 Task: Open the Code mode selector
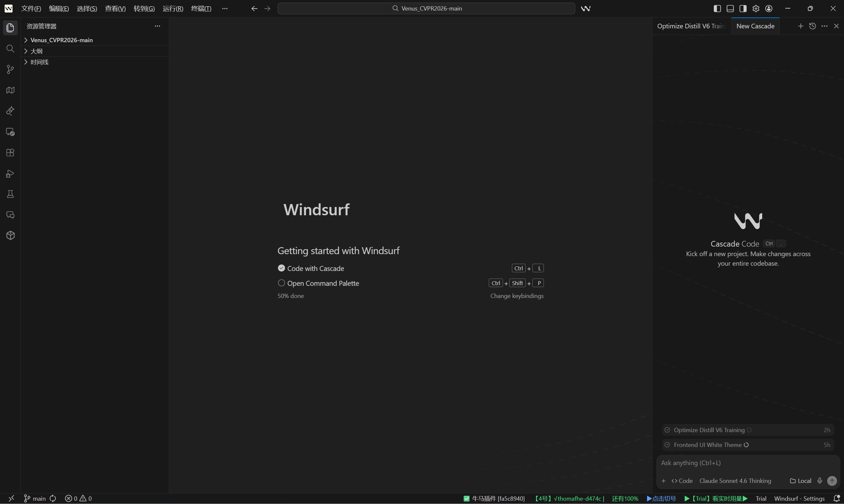[682, 481]
